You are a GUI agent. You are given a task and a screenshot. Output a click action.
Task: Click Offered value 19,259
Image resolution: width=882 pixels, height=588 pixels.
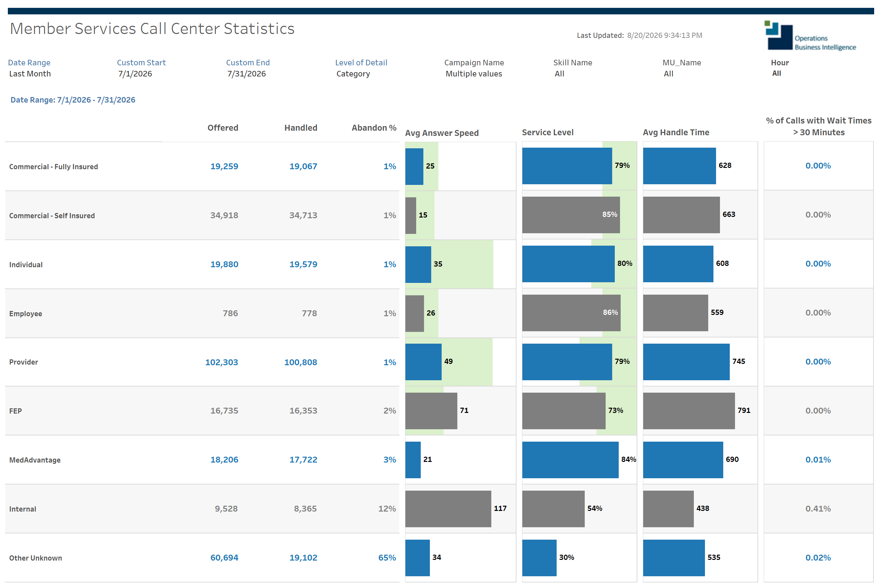coord(224,166)
